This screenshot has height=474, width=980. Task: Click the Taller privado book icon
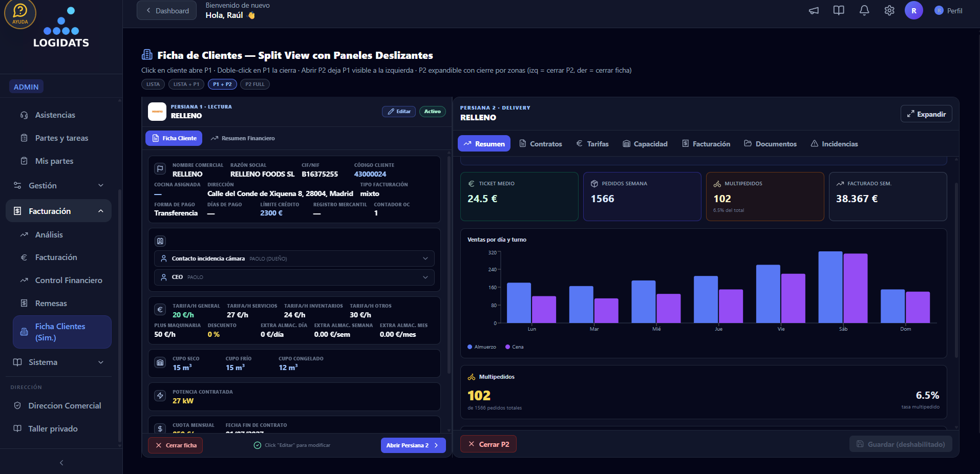(x=17, y=428)
